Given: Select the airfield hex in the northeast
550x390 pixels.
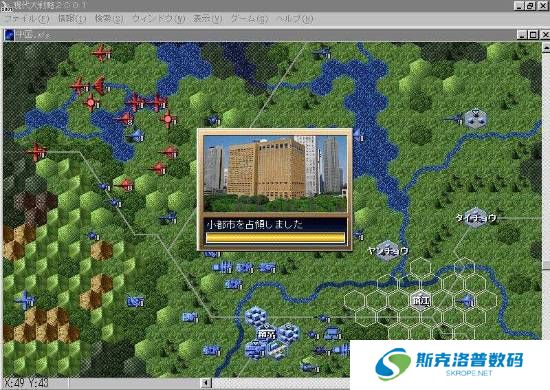Looking at the screenshot, I should (476, 118).
